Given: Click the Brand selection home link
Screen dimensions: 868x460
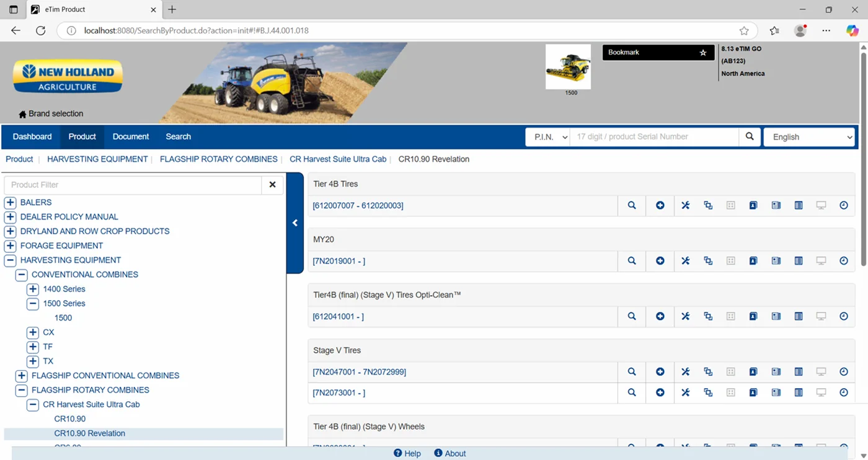Looking at the screenshot, I should pyautogui.click(x=51, y=113).
